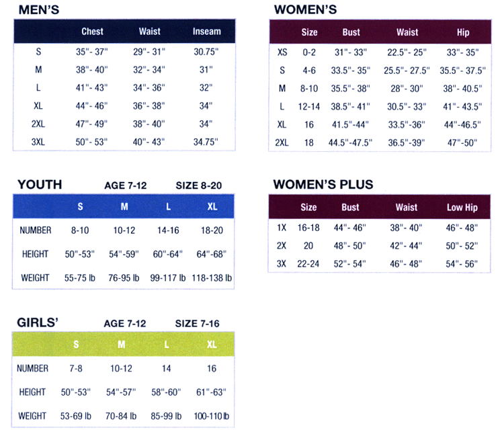This screenshot has width=504, height=438.
Task: Click the WOMEN'S table heading
Action: [x=305, y=9]
